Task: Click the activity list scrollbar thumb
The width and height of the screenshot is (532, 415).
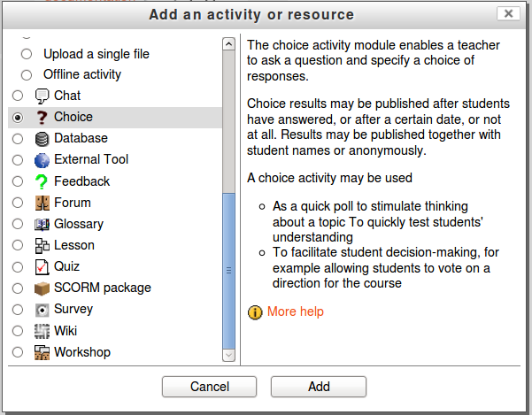Action: pyautogui.click(x=228, y=269)
